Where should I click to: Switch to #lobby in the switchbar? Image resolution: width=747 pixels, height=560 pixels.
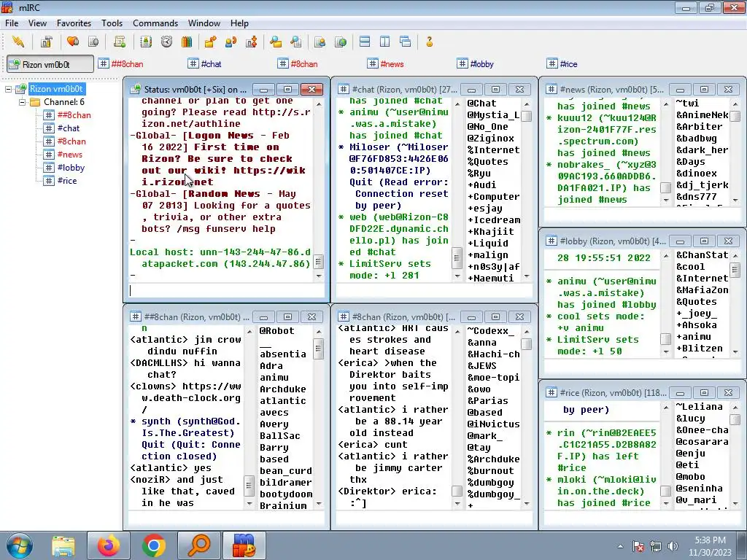[476, 64]
